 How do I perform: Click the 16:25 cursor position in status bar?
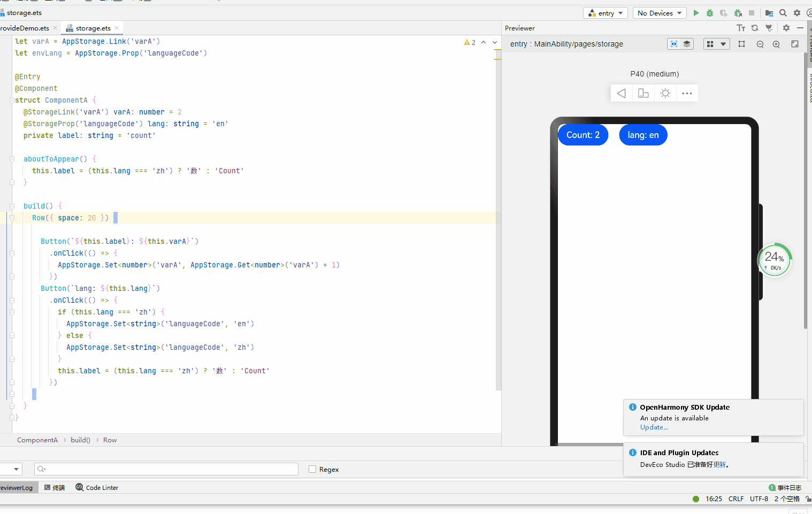tap(714, 498)
